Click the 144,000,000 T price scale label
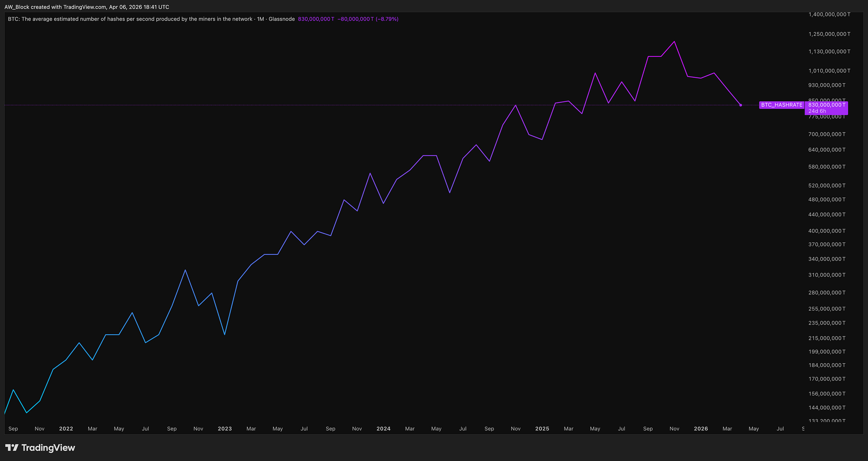 827,407
